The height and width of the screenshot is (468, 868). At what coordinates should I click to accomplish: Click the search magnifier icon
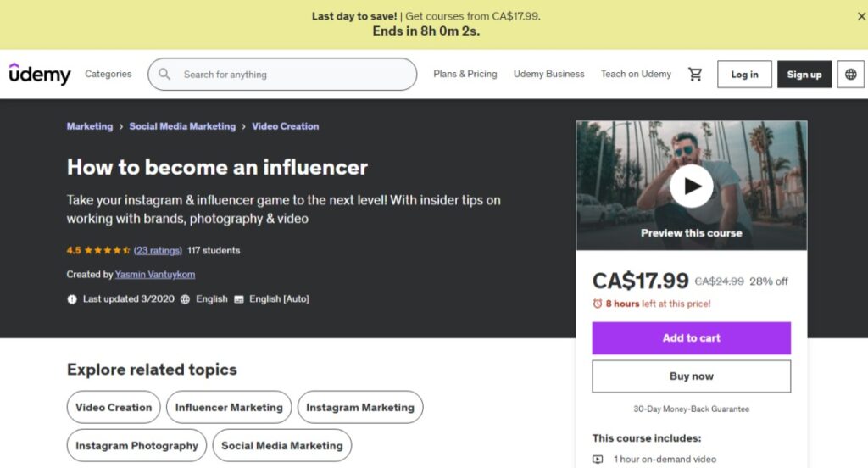(164, 75)
